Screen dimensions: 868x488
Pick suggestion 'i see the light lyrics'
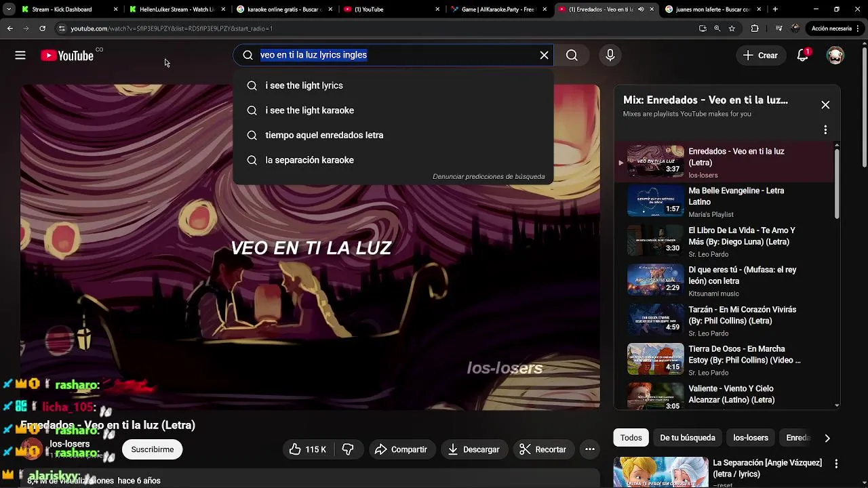pyautogui.click(x=393, y=85)
